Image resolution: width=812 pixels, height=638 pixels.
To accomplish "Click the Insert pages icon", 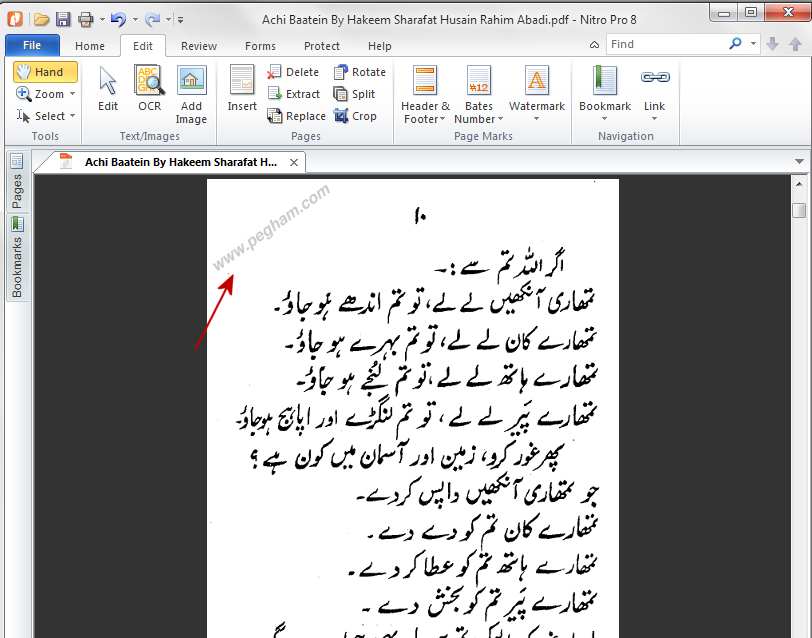I will point(242,82).
